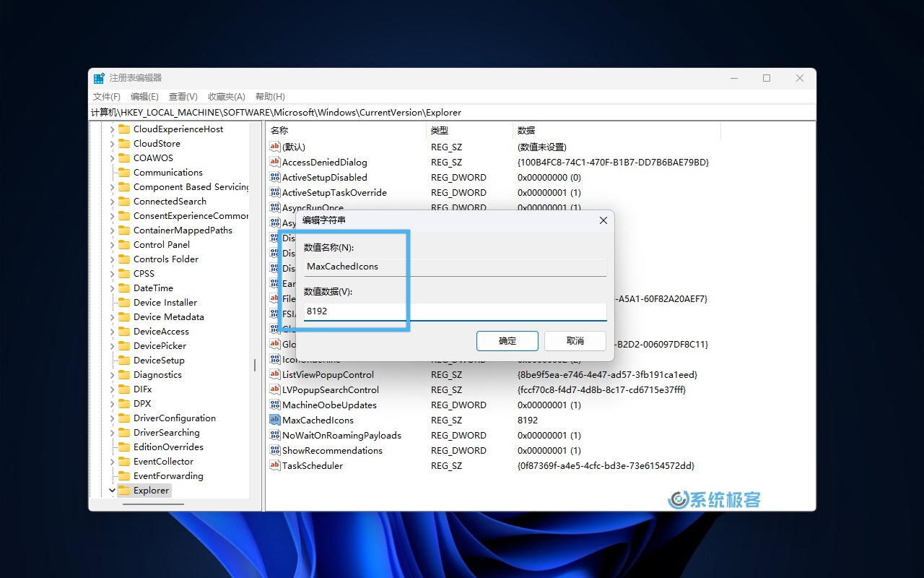Click the DWORD icon of MachineOobeUpdates
924x578 pixels.
click(274, 405)
